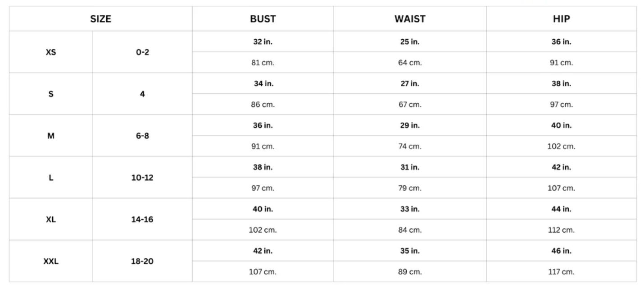Click the 18-20 numeric size cell
Viewport: 644px width, 285px height.
click(142, 261)
